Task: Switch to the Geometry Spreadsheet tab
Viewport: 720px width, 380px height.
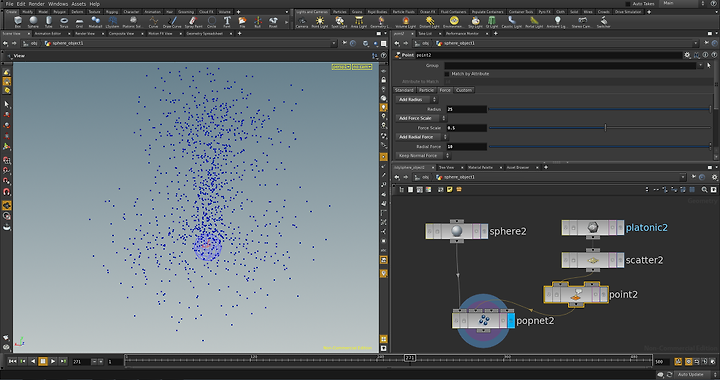Action: coord(205,34)
